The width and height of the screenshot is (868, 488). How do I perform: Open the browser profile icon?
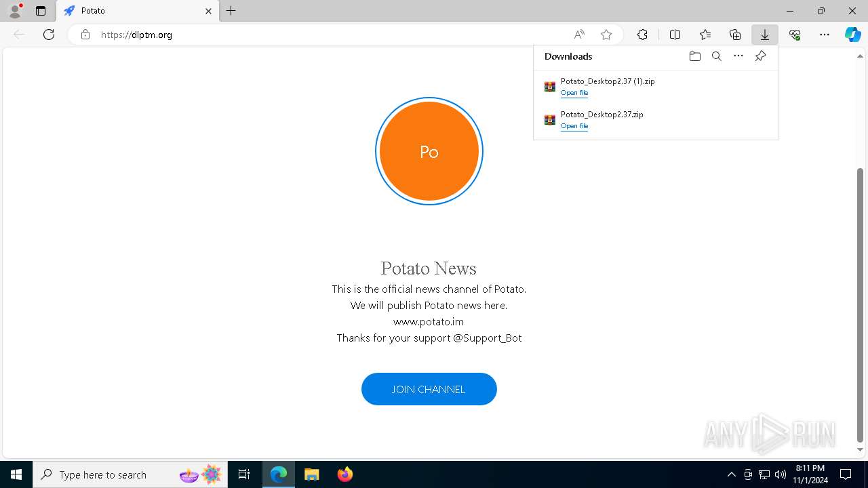pos(15,11)
